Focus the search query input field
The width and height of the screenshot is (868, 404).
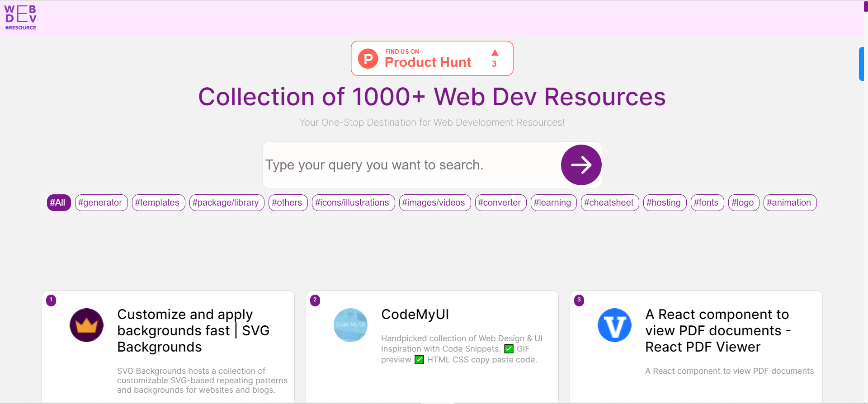[x=411, y=165]
